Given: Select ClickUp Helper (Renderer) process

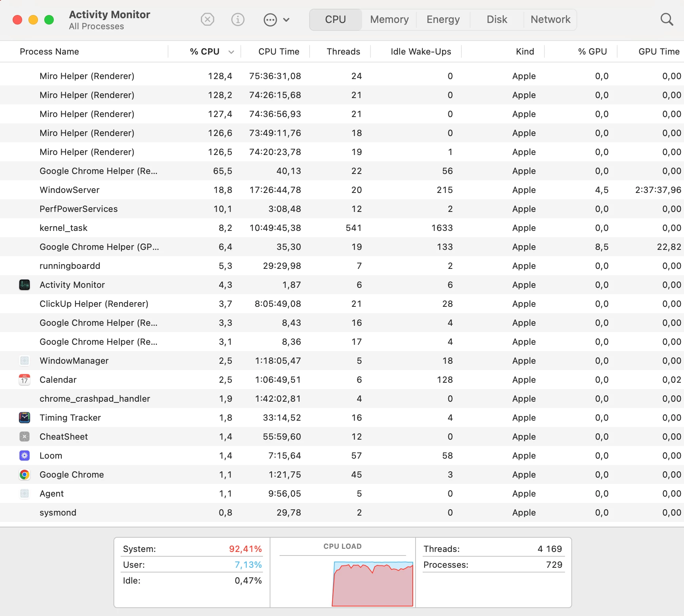Looking at the screenshot, I should pyautogui.click(x=342, y=304).
